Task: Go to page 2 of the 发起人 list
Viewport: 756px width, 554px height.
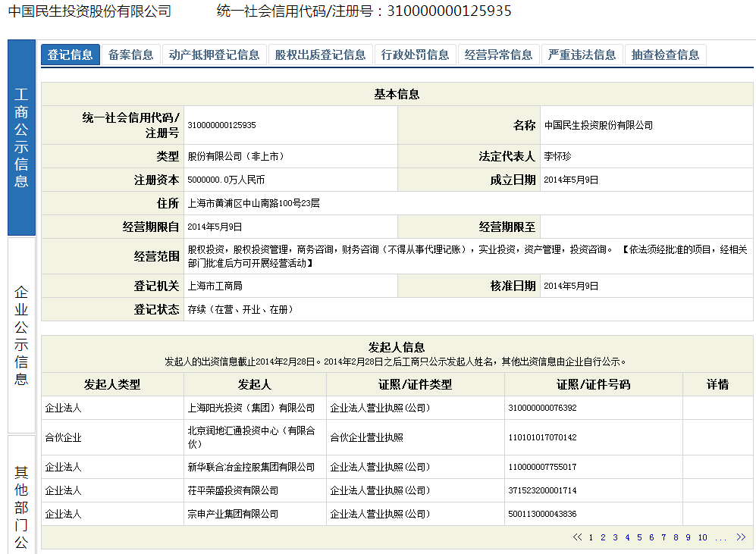Action: pyautogui.click(x=603, y=537)
